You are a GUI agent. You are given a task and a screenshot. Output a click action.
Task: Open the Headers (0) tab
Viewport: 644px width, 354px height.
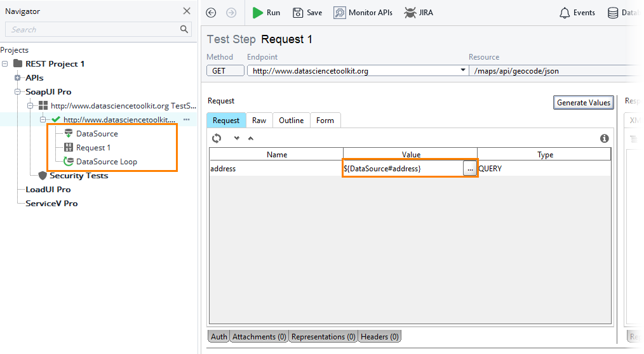(380, 336)
